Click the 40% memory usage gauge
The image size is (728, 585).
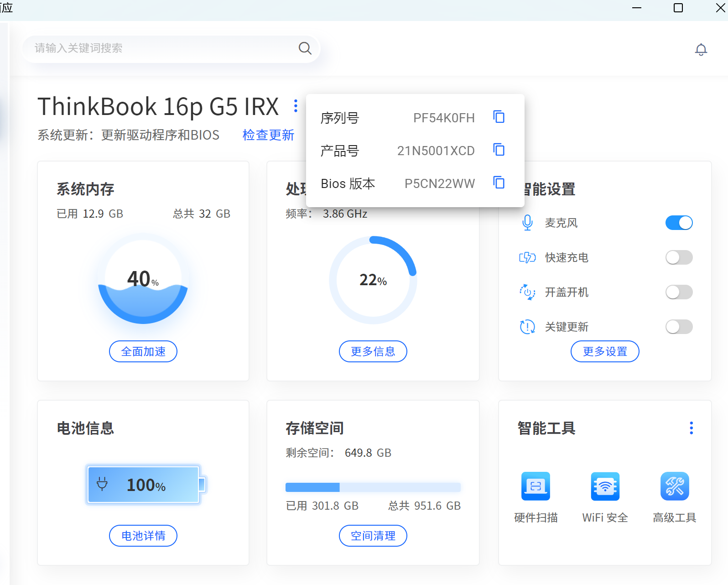click(x=143, y=279)
